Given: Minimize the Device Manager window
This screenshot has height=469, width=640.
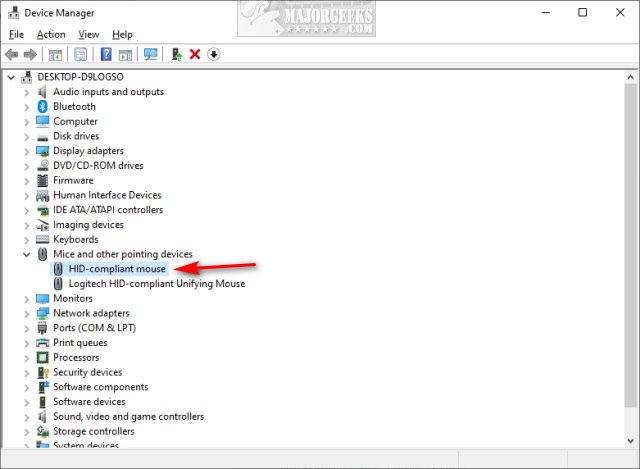Looking at the screenshot, I should [546, 12].
